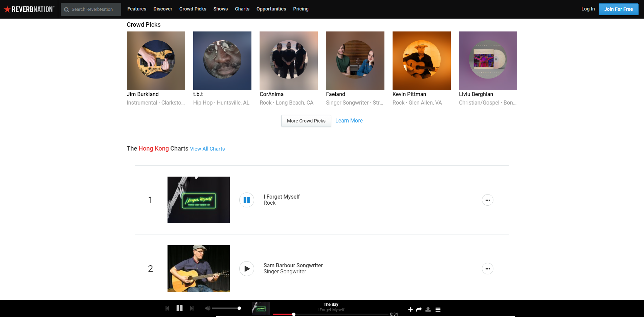Share the current song using arrow icon
Viewport: 644px width, 317px height.
coord(419,310)
